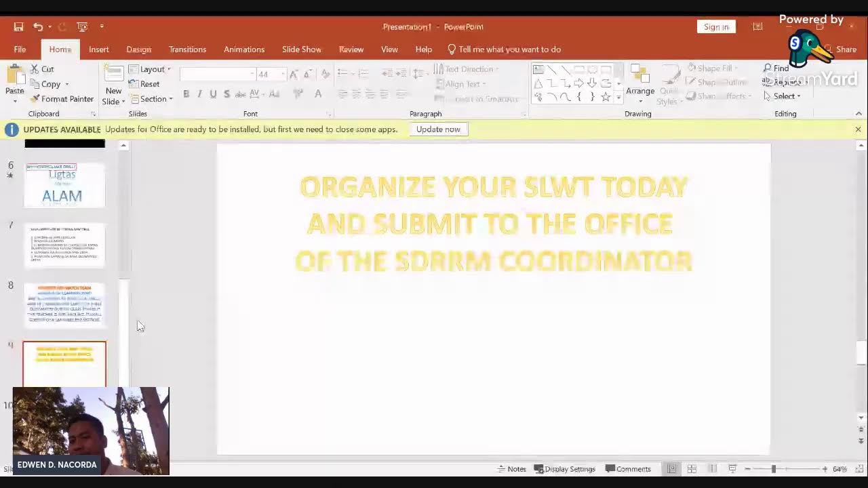Toggle Bold formatting
868x488 pixels.
(186, 94)
